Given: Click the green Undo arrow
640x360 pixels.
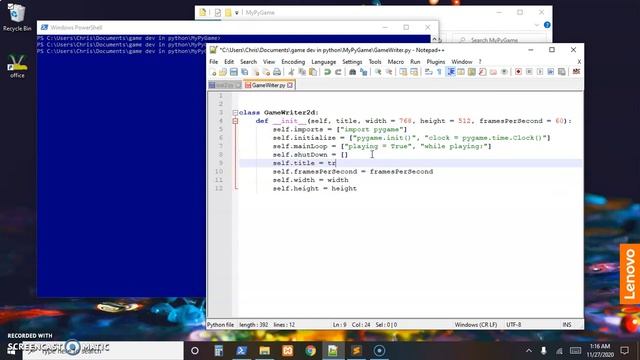Looking at the screenshot, I should tap(327, 72).
